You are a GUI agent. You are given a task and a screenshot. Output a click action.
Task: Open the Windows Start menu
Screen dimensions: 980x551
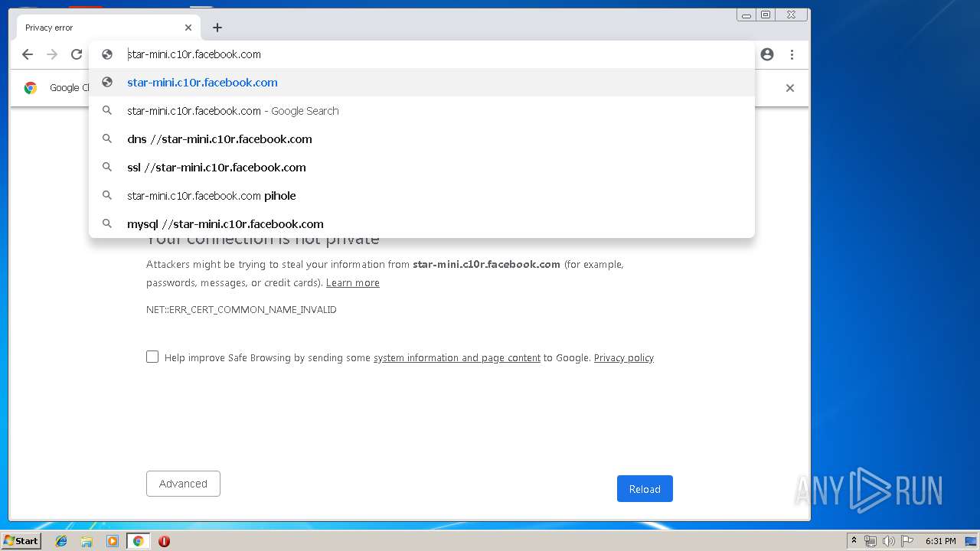pos(21,541)
